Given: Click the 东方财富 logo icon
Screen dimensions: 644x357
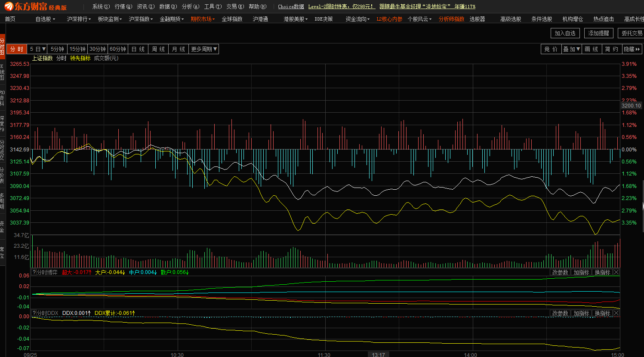Looking at the screenshot, I should coord(9,6).
